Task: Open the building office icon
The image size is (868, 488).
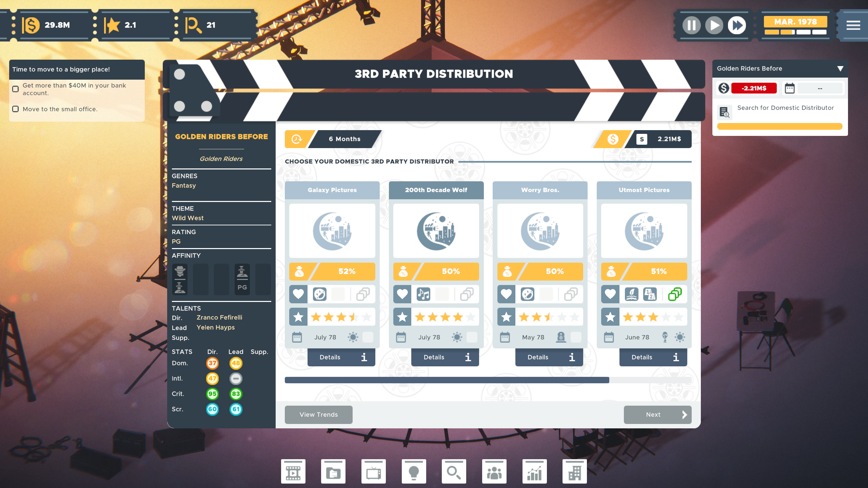Action: coord(574,472)
